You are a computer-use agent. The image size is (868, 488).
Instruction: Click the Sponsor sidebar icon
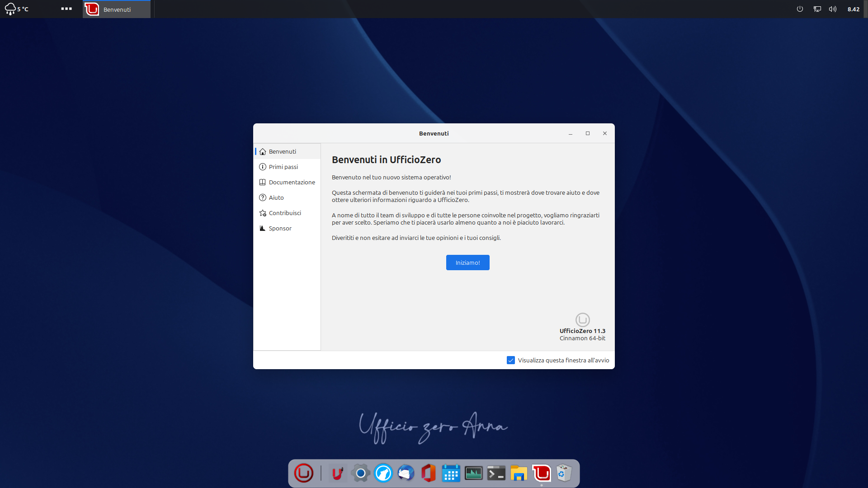pyautogui.click(x=263, y=228)
